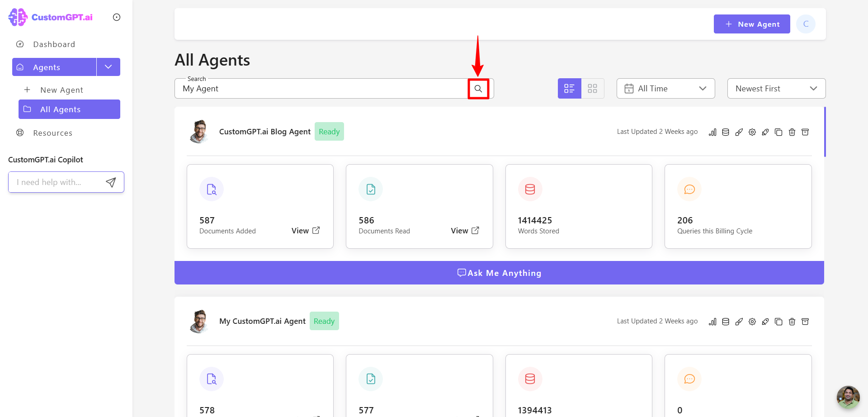Image resolution: width=868 pixels, height=417 pixels.
Task: Click Blog Agent Last Updated 2 Weeks ago
Action: pyautogui.click(x=657, y=132)
